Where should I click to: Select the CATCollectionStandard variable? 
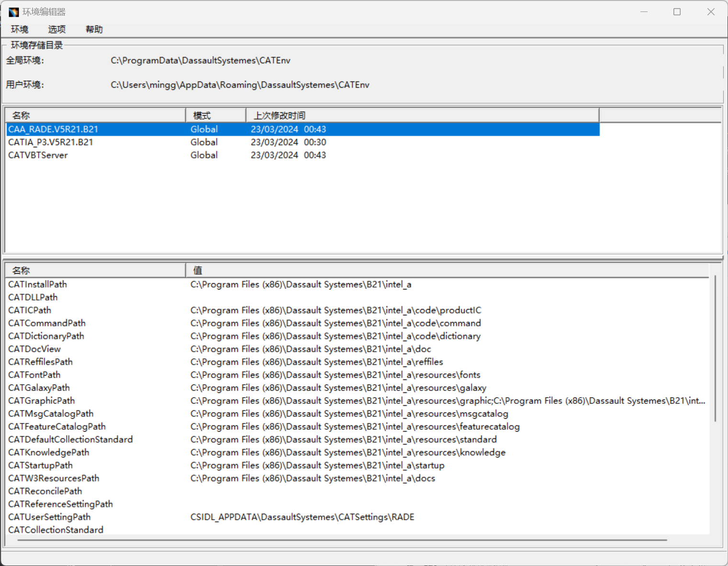[56, 530]
